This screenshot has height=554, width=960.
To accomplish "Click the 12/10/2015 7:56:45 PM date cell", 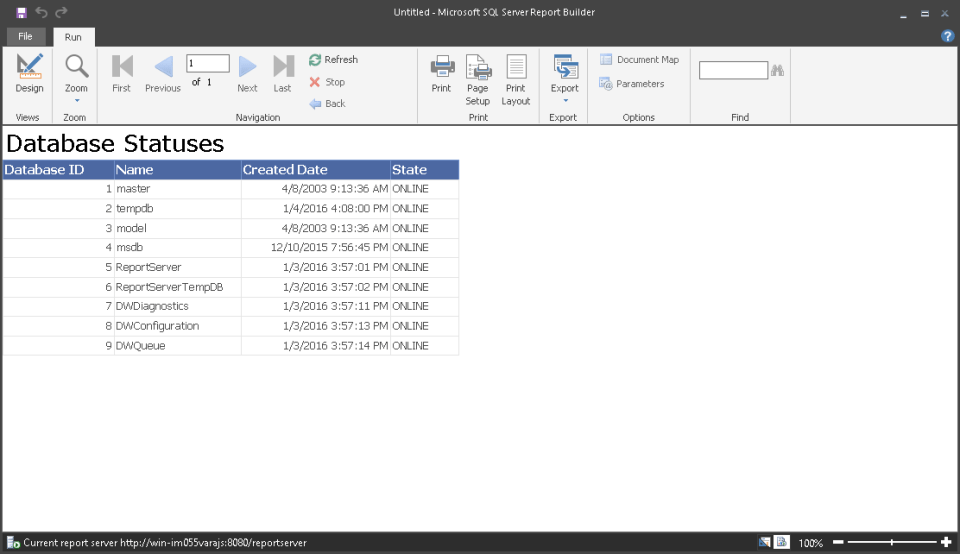I will [x=316, y=248].
